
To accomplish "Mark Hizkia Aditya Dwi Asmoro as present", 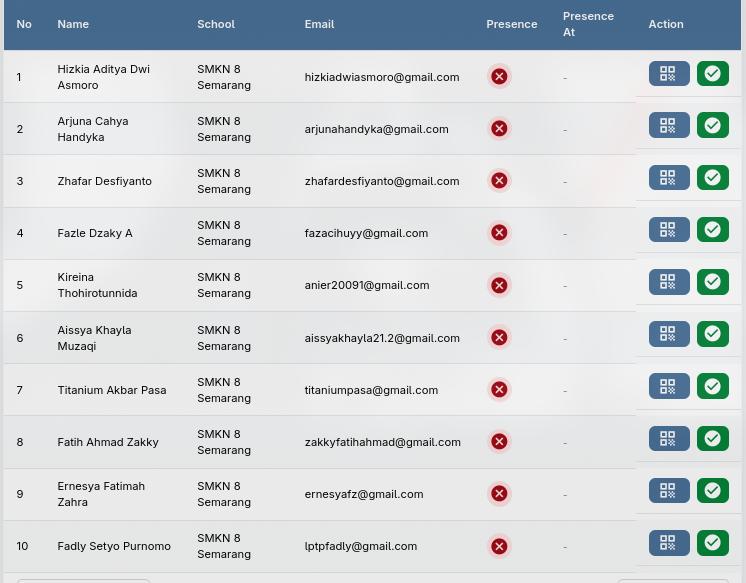I will [712, 74].
